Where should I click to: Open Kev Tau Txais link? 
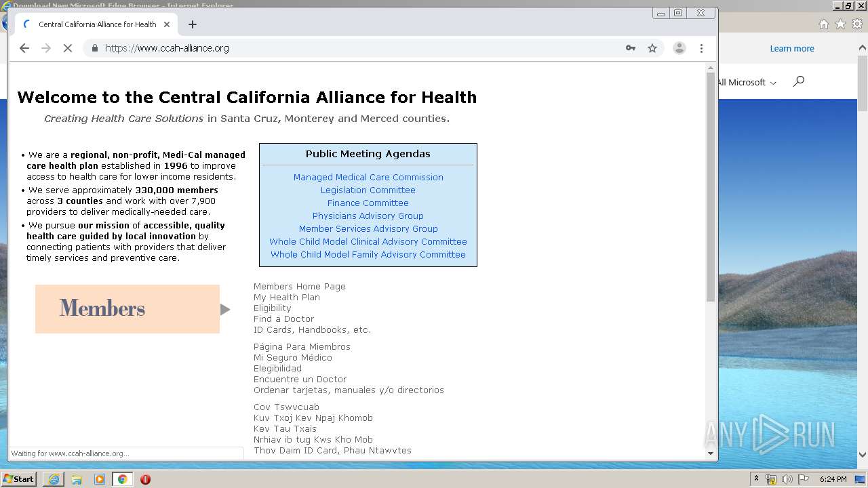(285, 429)
